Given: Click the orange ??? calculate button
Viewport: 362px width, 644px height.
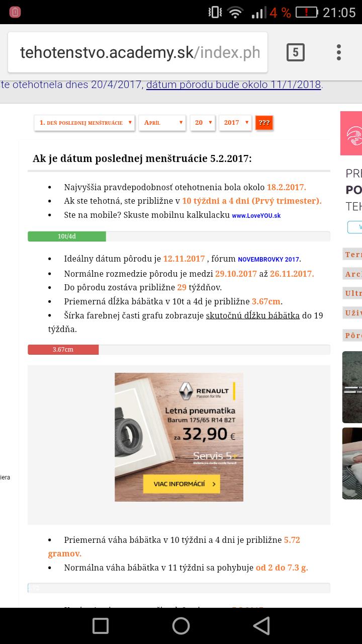Looking at the screenshot, I should [x=264, y=123].
